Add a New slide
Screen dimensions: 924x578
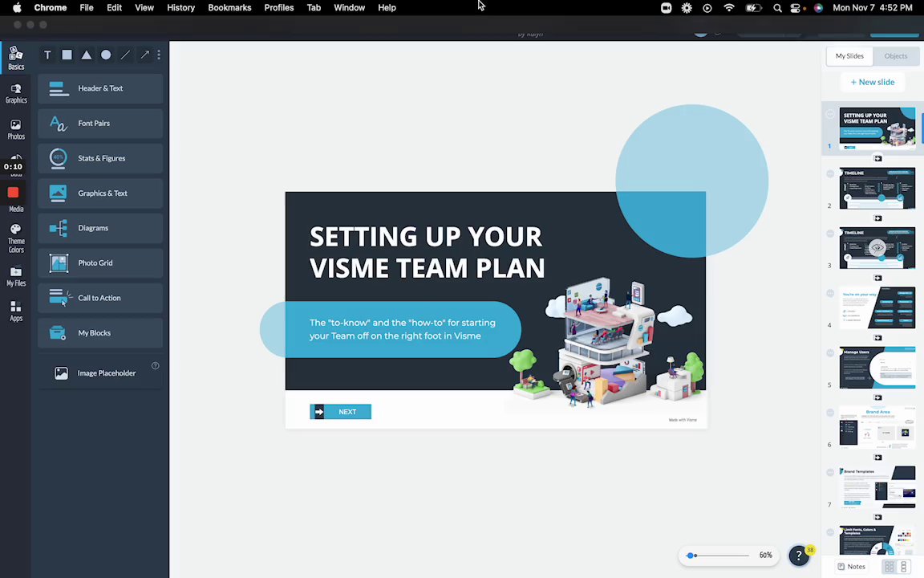pyautogui.click(x=872, y=82)
